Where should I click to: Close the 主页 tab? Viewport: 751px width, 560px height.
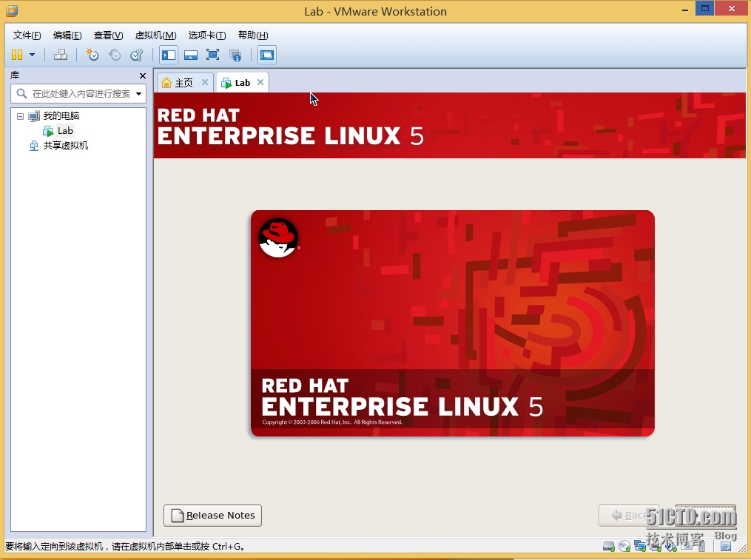point(204,82)
